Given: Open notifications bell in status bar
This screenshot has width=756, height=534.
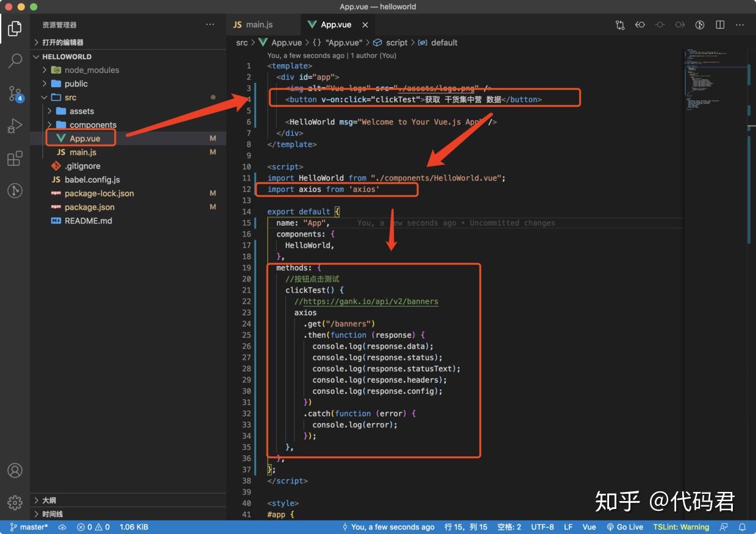Looking at the screenshot, I should click(x=743, y=527).
